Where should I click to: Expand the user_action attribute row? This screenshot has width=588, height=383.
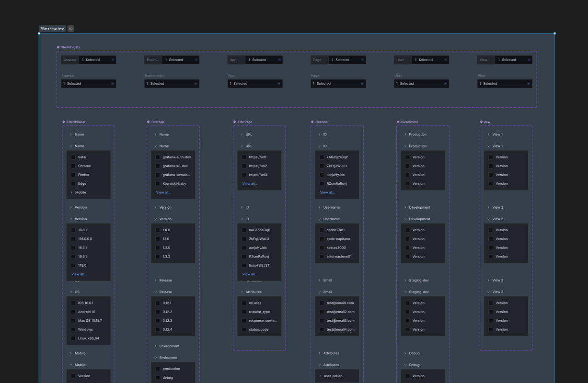[x=320, y=376]
